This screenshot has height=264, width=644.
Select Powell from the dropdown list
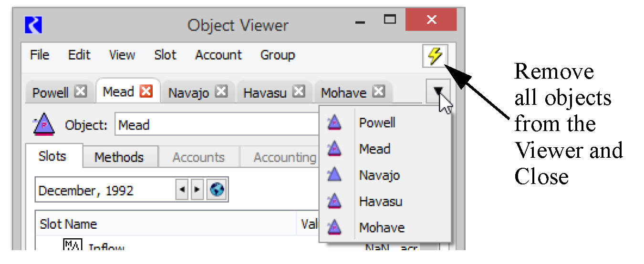[377, 123]
